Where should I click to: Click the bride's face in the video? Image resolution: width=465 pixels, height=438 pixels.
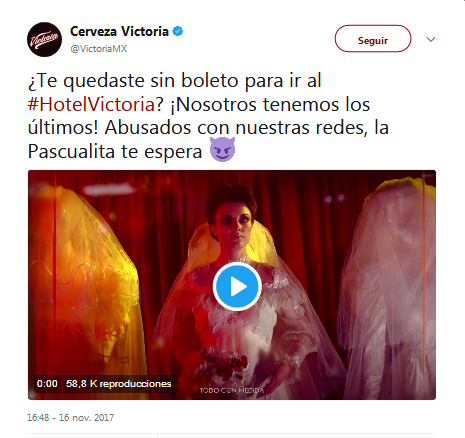(232, 222)
